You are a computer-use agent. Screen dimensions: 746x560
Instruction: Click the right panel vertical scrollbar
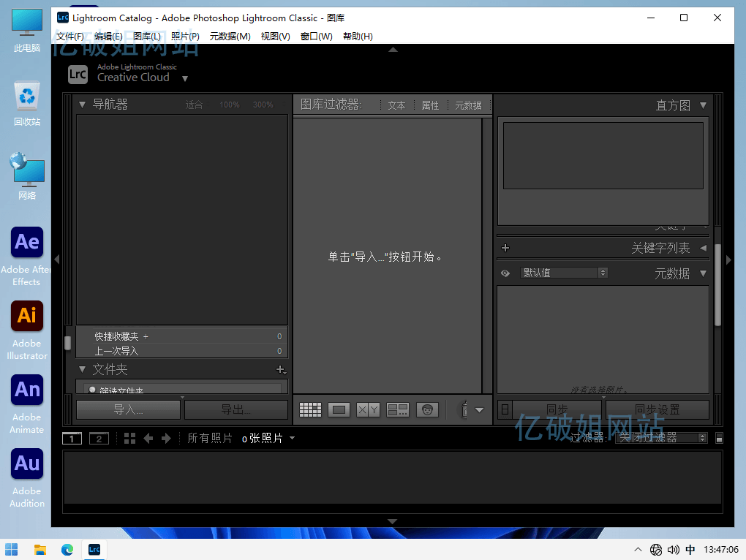718,285
